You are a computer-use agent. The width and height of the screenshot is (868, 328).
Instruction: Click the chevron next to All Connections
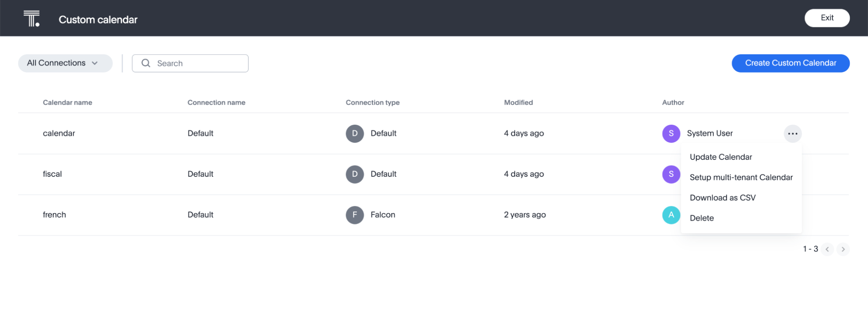[95, 63]
